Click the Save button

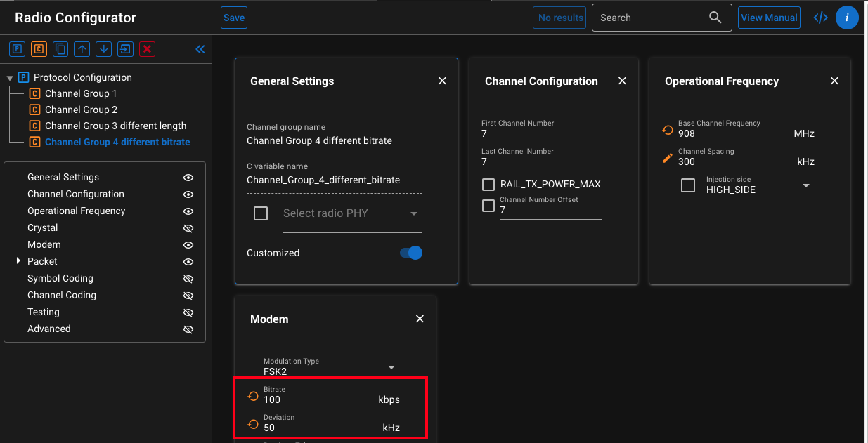tap(234, 18)
